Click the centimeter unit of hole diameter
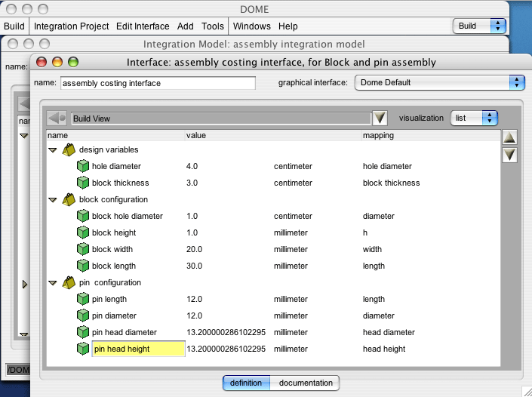The image size is (532, 397). (x=293, y=166)
